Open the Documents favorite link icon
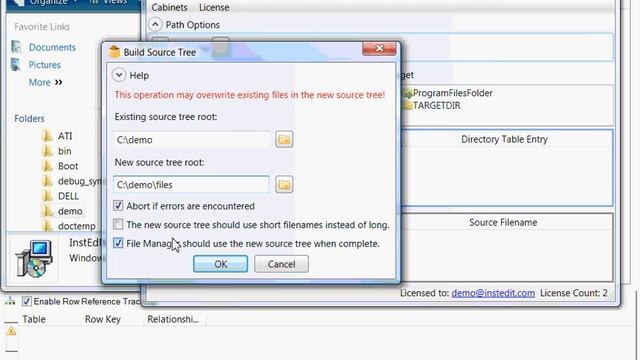 16,47
